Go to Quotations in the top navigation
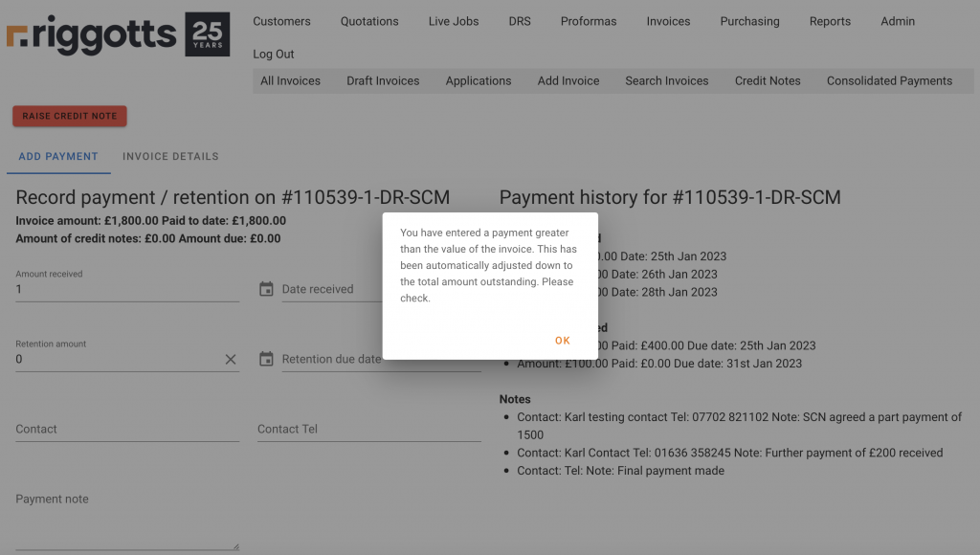This screenshot has width=980, height=555. click(x=369, y=21)
